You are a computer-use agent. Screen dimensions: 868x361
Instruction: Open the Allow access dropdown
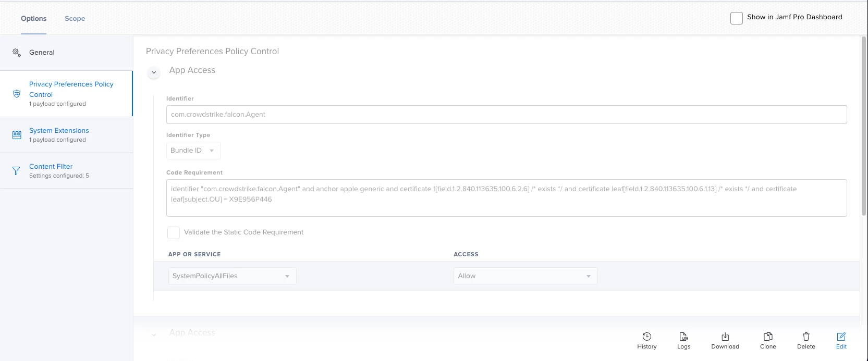tap(525, 276)
